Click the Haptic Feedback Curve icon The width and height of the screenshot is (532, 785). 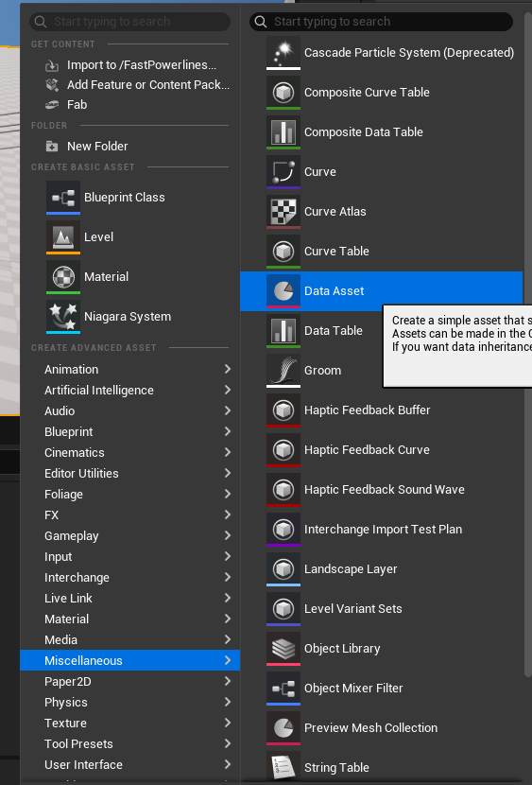283,449
